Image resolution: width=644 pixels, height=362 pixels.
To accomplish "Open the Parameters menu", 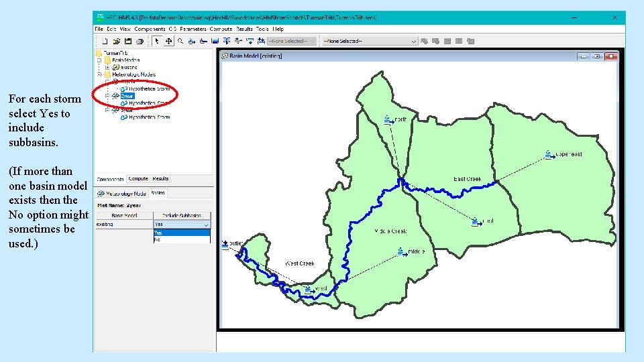I will coord(193,29).
